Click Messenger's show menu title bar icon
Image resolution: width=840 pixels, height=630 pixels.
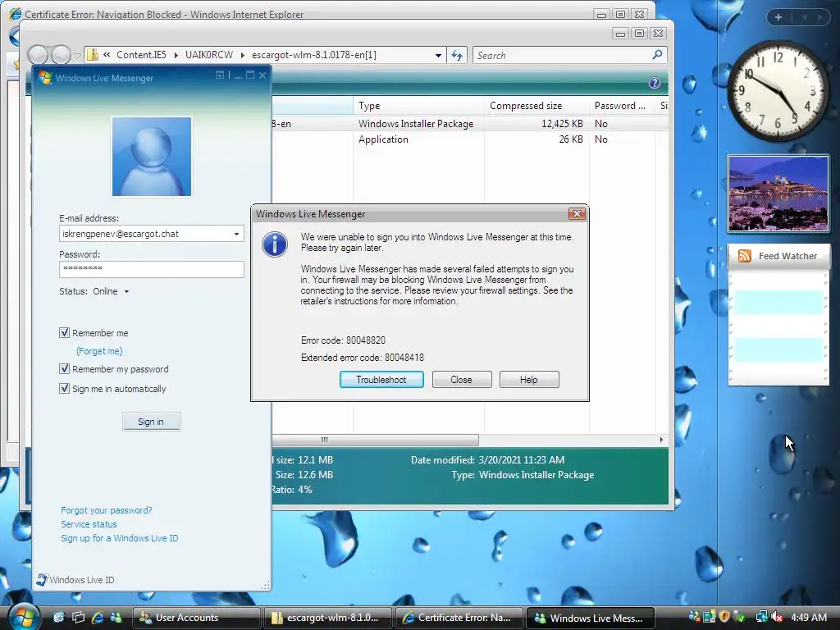tap(220, 75)
